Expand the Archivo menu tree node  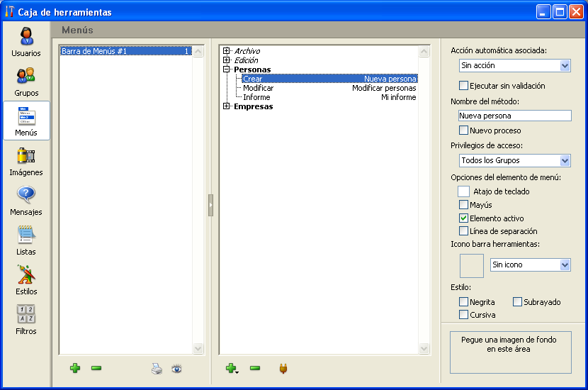pyautogui.click(x=227, y=51)
